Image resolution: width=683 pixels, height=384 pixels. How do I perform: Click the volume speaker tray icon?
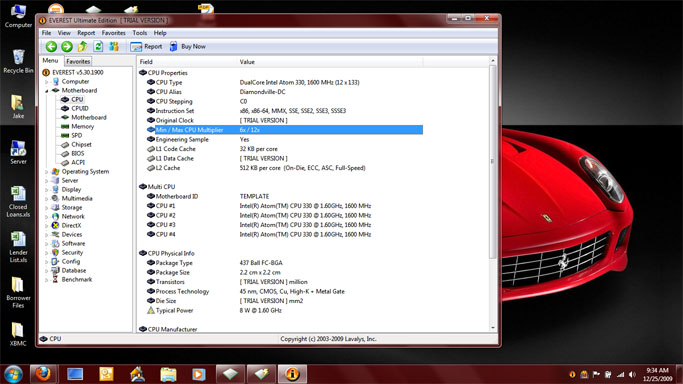(x=632, y=374)
